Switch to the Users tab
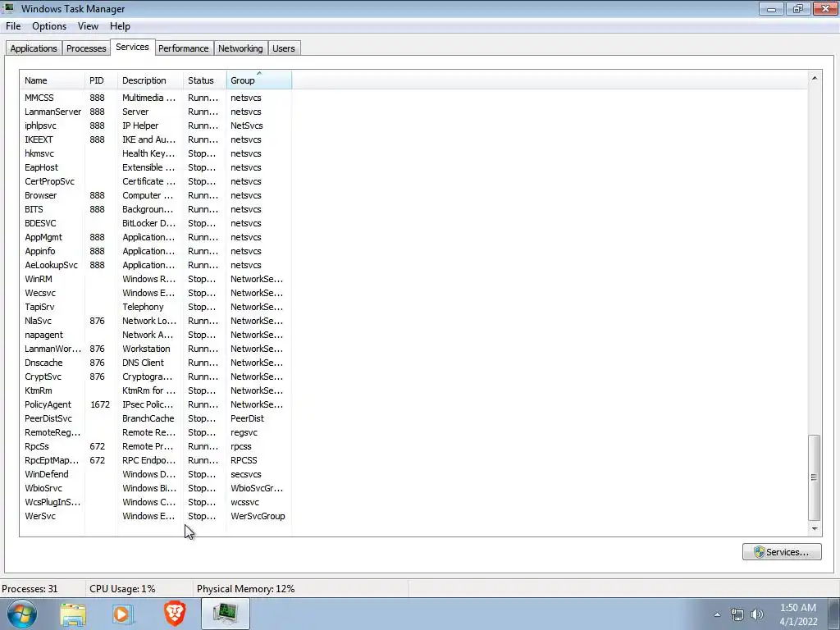The image size is (840, 630). click(x=283, y=48)
